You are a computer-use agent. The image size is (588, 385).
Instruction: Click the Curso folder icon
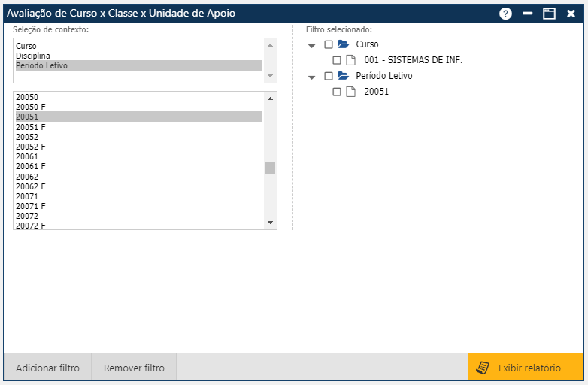pos(344,44)
